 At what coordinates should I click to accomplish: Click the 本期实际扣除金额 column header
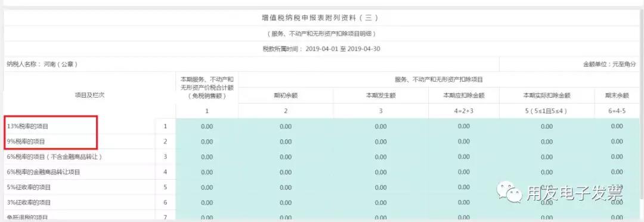(x=547, y=95)
